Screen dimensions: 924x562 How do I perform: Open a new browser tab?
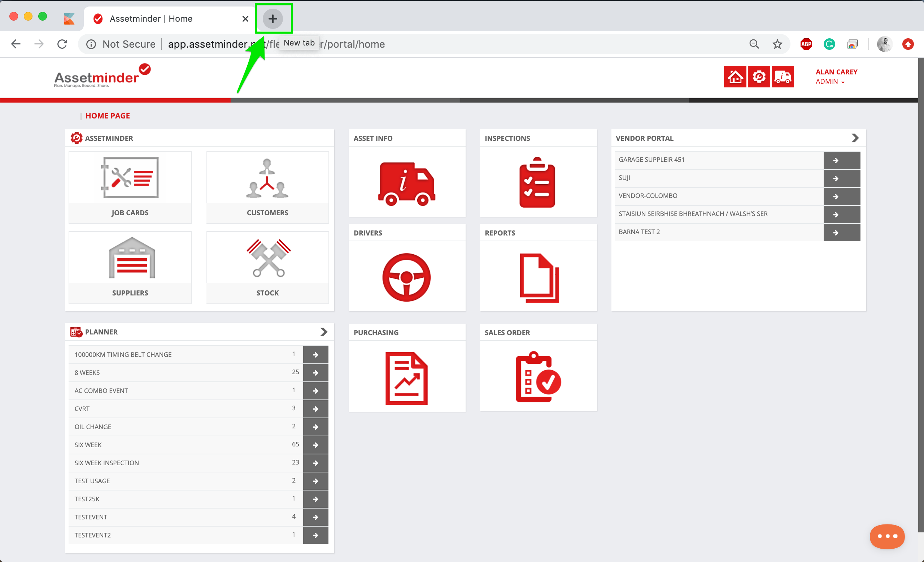pos(273,18)
